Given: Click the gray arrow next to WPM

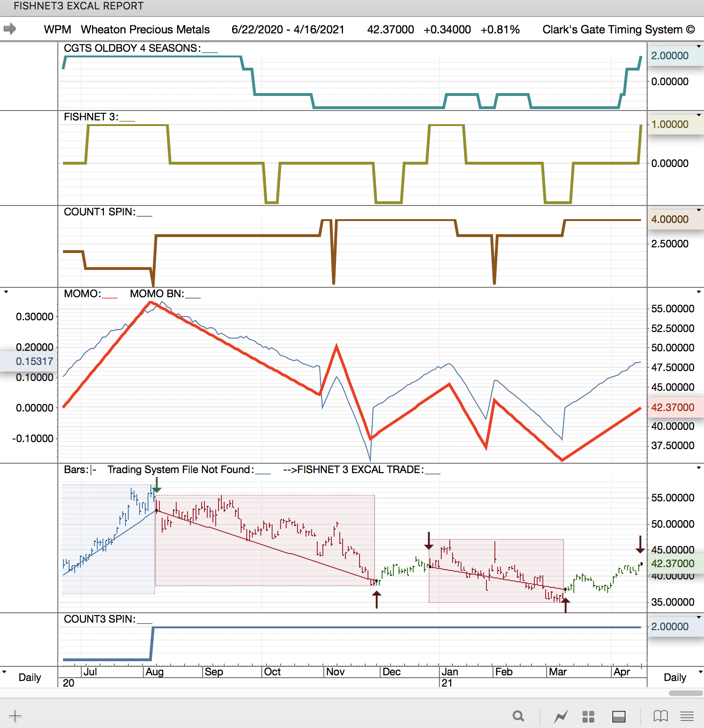Looking at the screenshot, I should 10,29.
